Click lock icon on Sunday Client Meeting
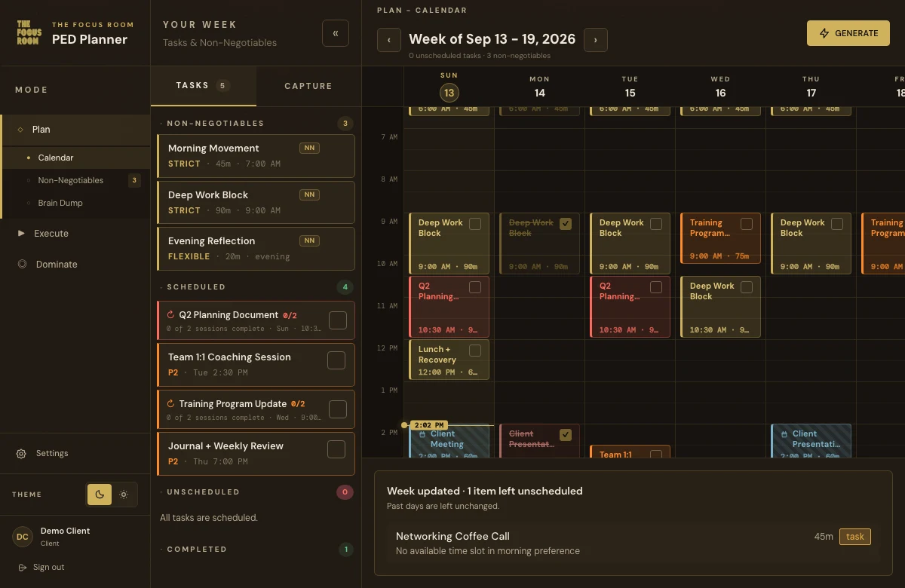 coord(422,434)
